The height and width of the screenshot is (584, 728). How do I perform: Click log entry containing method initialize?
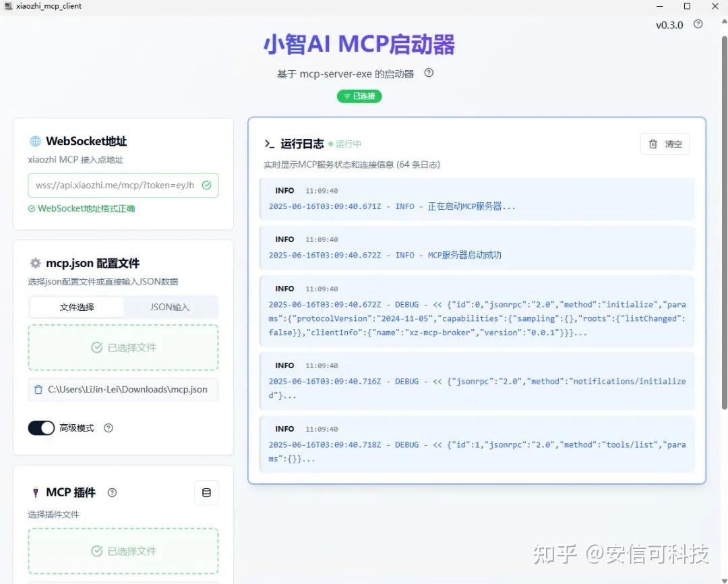pyautogui.click(x=477, y=311)
